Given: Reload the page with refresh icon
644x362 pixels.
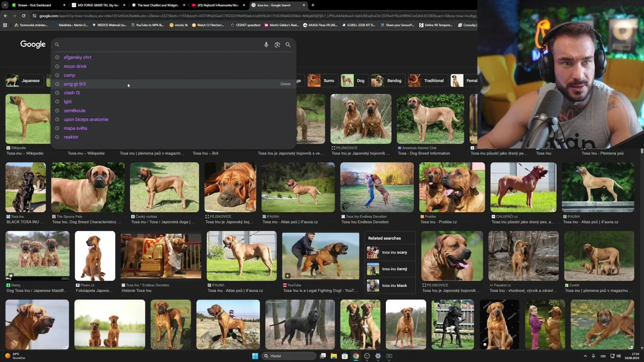Looking at the screenshot, I should tap(23, 16).
